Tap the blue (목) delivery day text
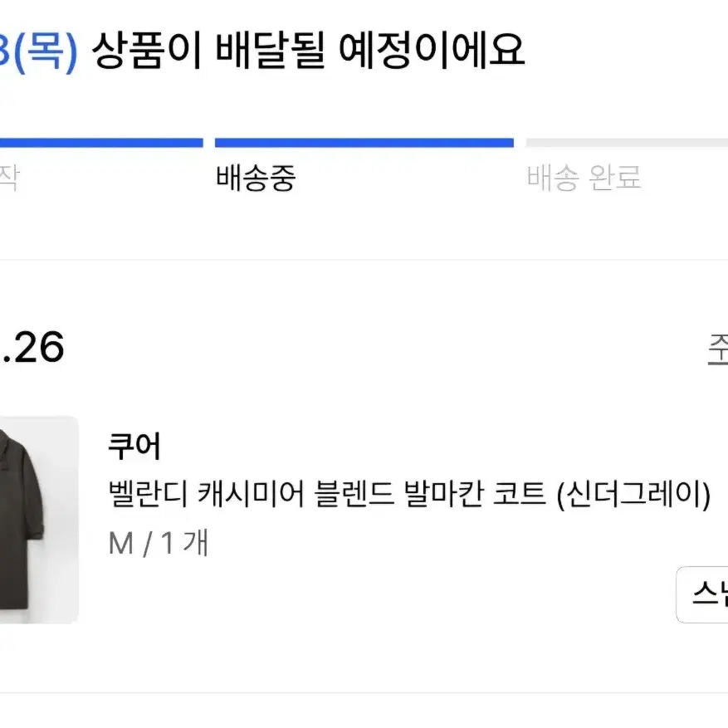The image size is (728, 728). point(46,51)
